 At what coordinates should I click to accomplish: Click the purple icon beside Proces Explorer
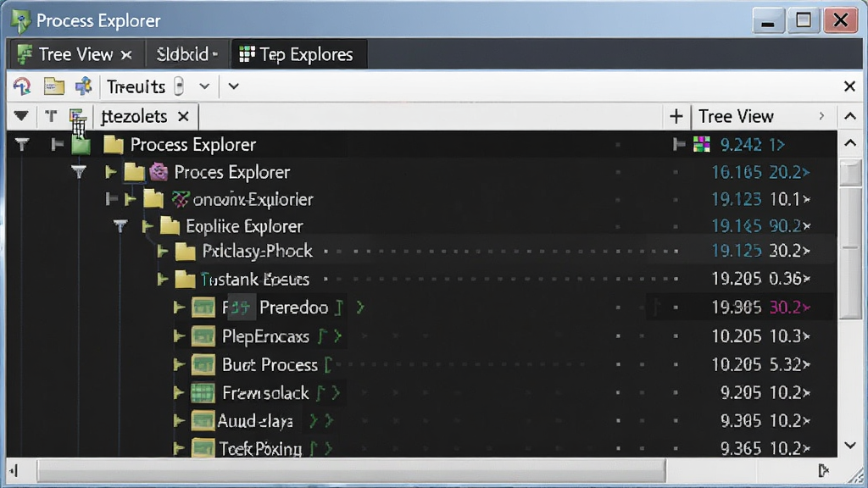[159, 172]
